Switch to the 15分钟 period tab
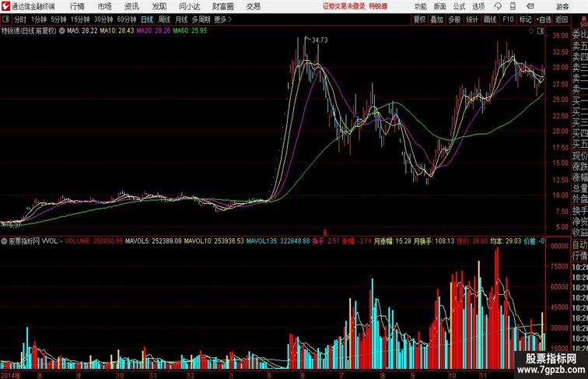The image size is (588, 379). coord(80,19)
